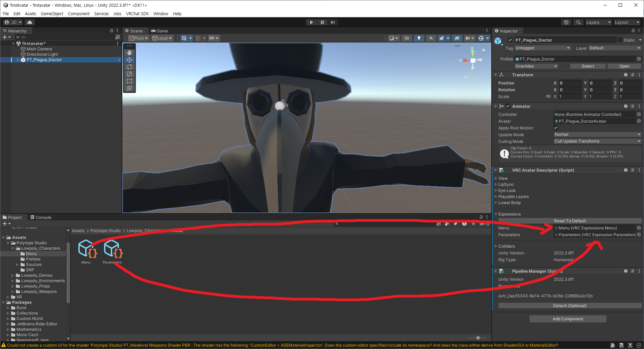This screenshot has height=349, width=644.
Task: Click the favorites star icon in Project
Action: (473, 224)
